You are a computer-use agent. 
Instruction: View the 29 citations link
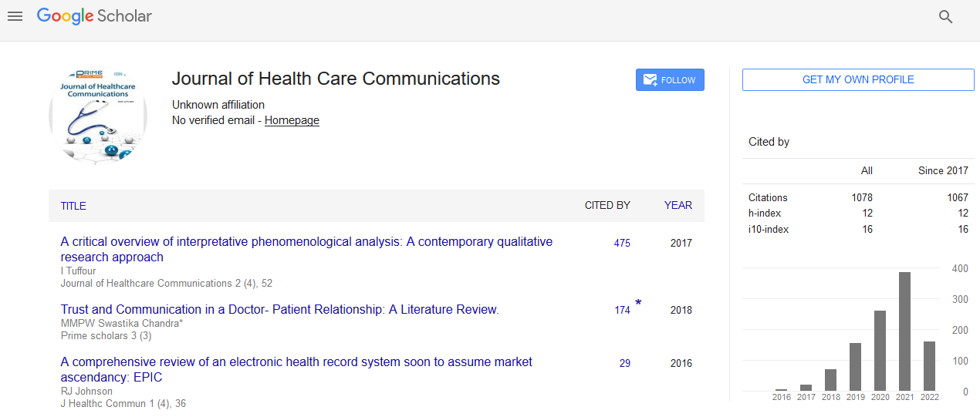[x=624, y=364]
